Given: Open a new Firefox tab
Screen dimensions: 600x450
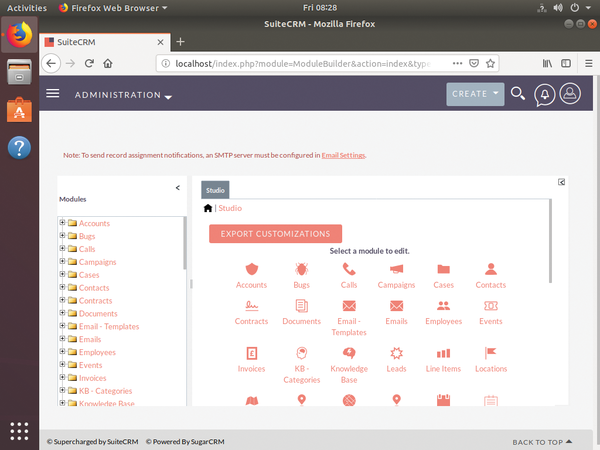Looking at the screenshot, I should pyautogui.click(x=180, y=42).
